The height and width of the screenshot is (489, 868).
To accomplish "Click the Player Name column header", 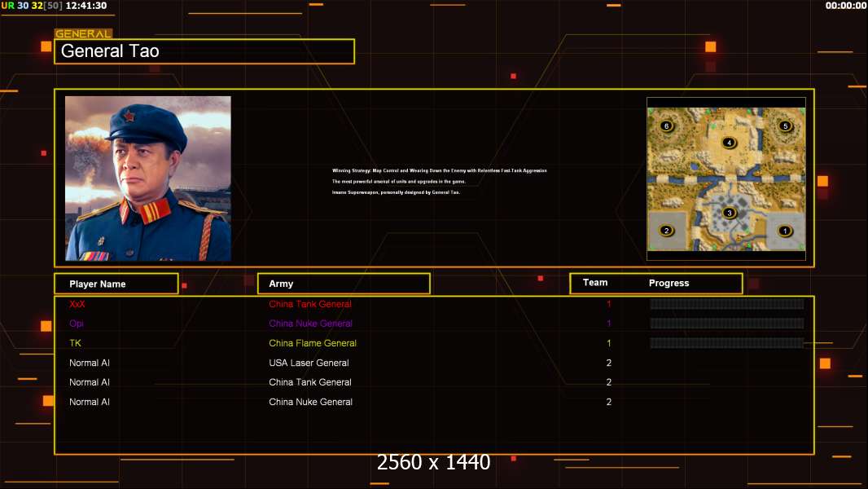I will click(116, 284).
